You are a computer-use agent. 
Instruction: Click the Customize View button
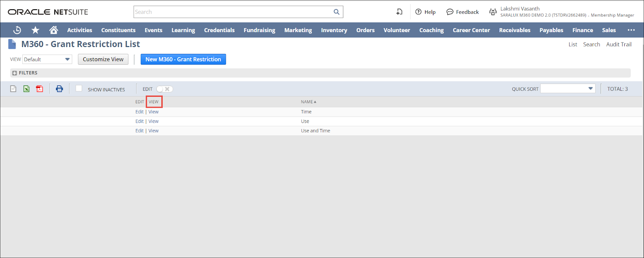coord(103,59)
